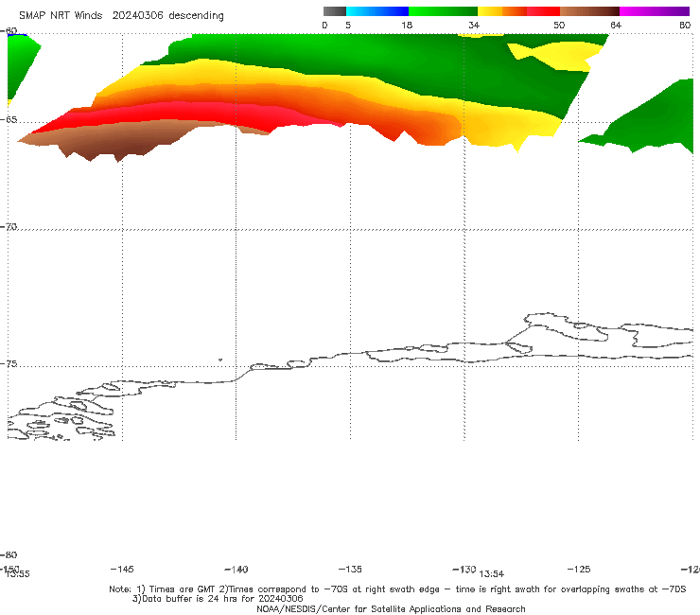
Task: Click the latitude label '-80'
Action: (x=9, y=554)
